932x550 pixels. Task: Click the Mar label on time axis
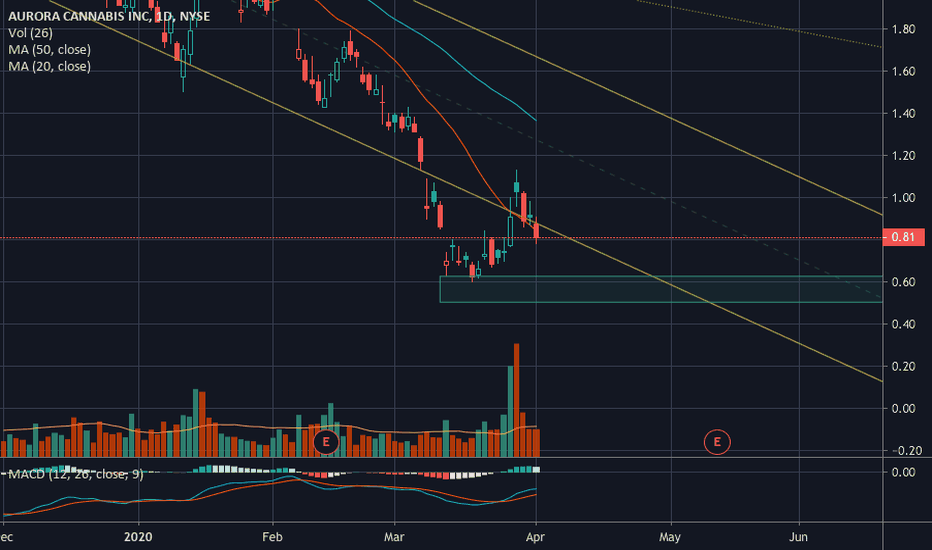pos(394,537)
